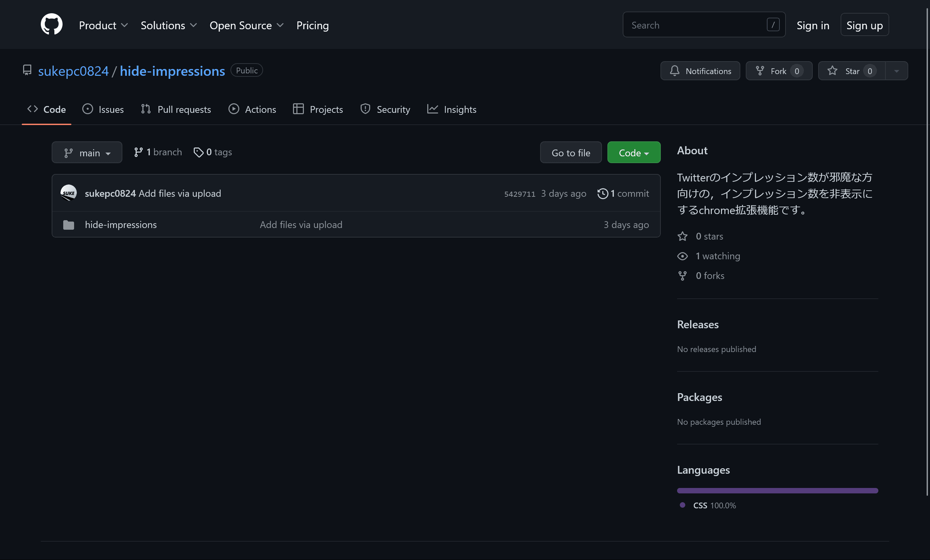Viewport: 930px width, 560px height.
Task: Click the Public visibility badge
Action: tap(247, 70)
